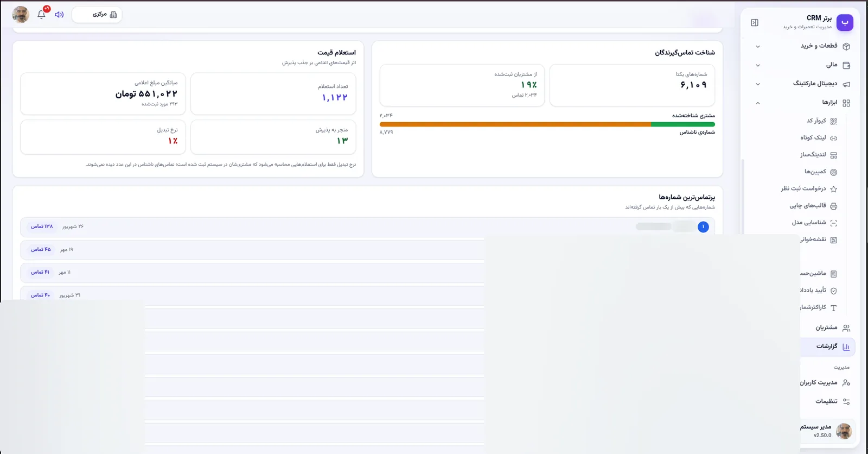
Task: Click the short link (لینک کوتاه) chain icon
Action: click(x=834, y=138)
